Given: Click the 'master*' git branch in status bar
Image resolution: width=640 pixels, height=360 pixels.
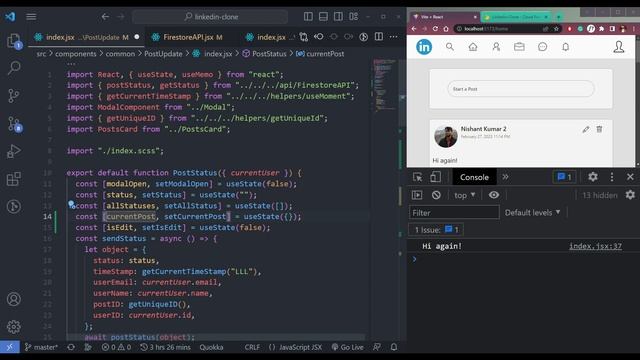Looking at the screenshot, I should click(x=41, y=347).
